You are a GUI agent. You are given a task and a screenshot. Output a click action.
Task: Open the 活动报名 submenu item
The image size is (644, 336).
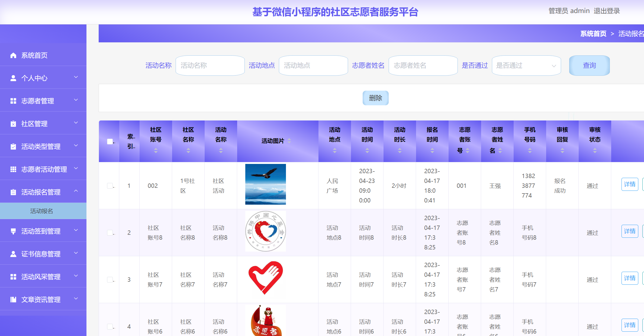coord(41,211)
